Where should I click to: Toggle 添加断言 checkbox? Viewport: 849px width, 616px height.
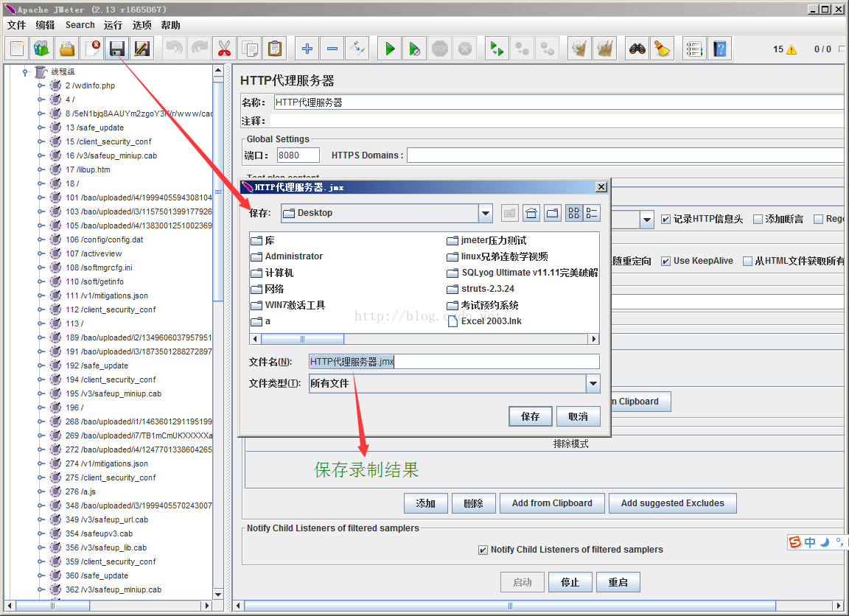point(758,220)
